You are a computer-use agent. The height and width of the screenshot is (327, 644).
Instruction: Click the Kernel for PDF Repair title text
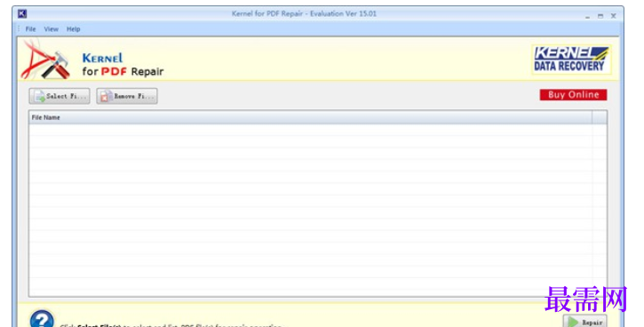click(x=304, y=13)
